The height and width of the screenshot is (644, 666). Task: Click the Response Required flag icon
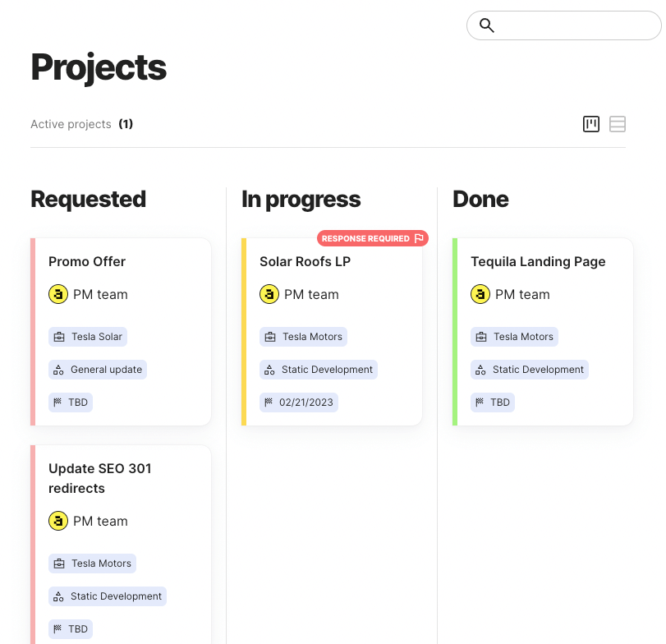click(x=419, y=238)
